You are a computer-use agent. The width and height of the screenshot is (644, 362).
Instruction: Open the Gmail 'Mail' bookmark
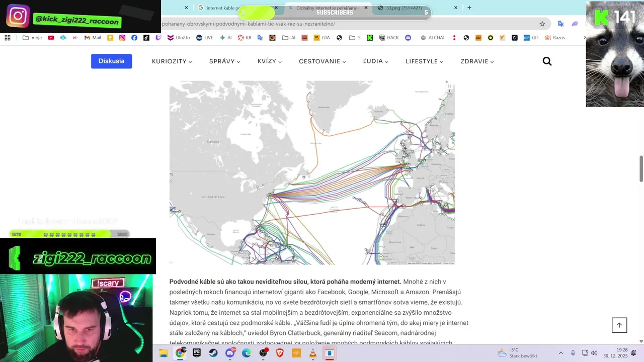point(93,38)
